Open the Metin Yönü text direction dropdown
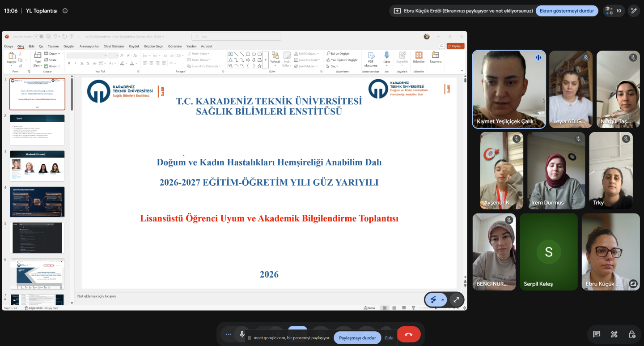Image resolution: width=644 pixels, height=346 pixels. [x=199, y=54]
